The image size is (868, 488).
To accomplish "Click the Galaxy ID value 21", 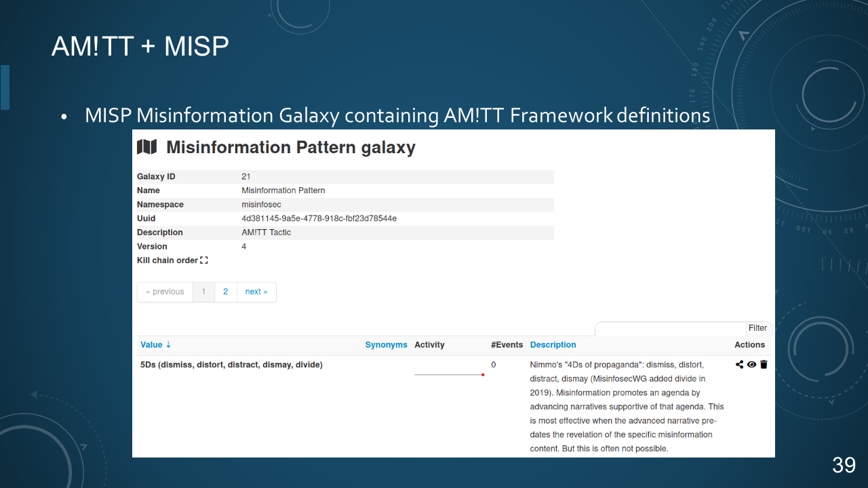I will [x=246, y=176].
